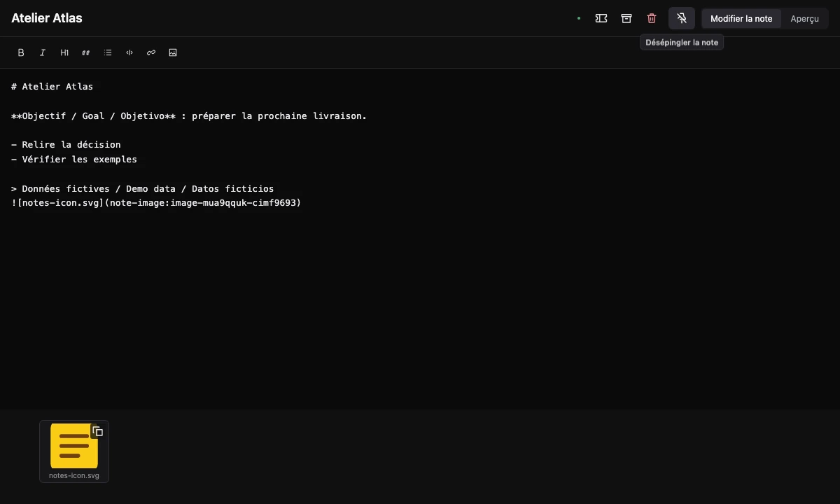Image resolution: width=840 pixels, height=504 pixels.
Task: Archive the note with the box icon
Action: click(x=626, y=18)
